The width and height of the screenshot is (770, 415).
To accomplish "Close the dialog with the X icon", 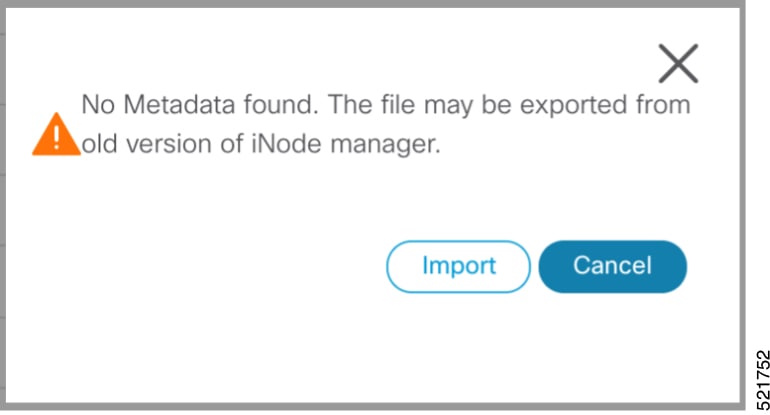I will coord(678,63).
